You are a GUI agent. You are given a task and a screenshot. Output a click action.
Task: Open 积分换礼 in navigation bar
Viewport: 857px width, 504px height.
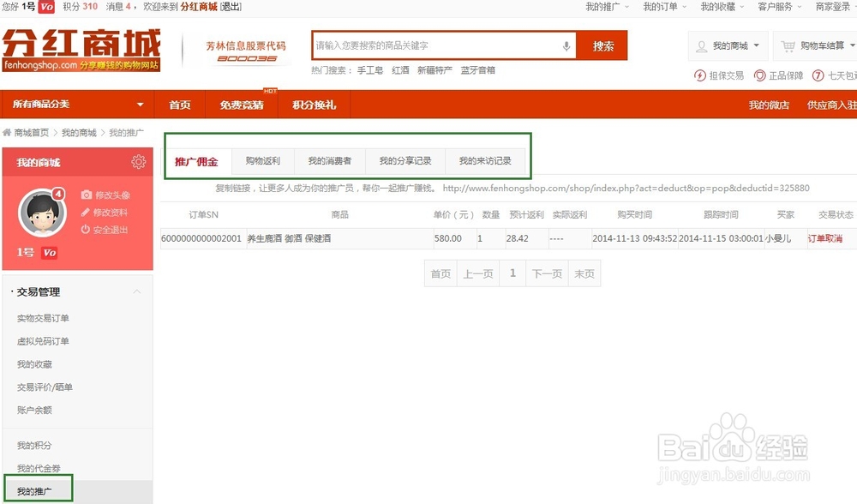pyautogui.click(x=315, y=105)
